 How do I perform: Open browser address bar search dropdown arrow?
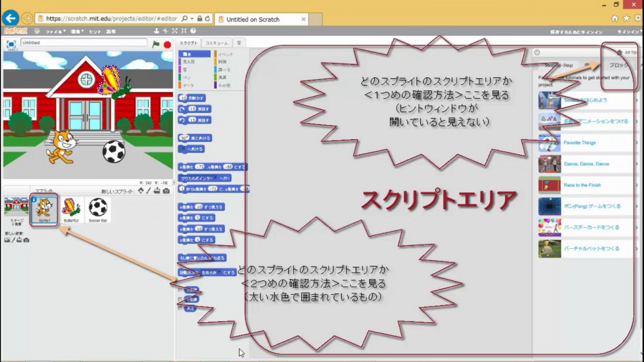coord(192,18)
